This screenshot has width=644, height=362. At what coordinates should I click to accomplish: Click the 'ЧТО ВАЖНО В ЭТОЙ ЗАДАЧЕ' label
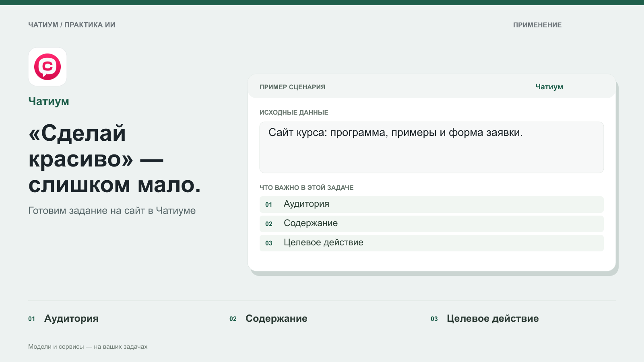click(307, 187)
